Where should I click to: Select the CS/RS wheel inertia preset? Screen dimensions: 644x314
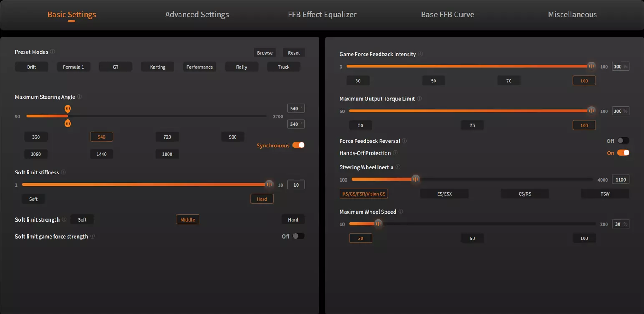tap(525, 194)
